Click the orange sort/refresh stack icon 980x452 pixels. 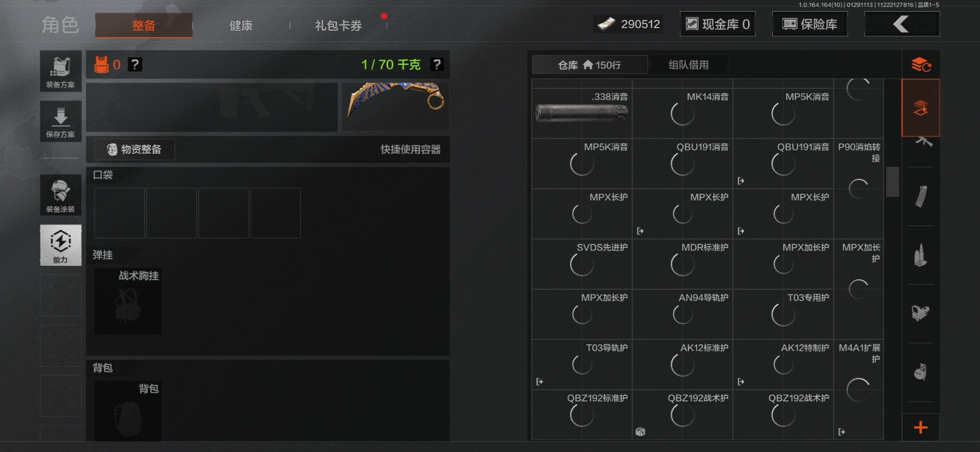coord(921,65)
